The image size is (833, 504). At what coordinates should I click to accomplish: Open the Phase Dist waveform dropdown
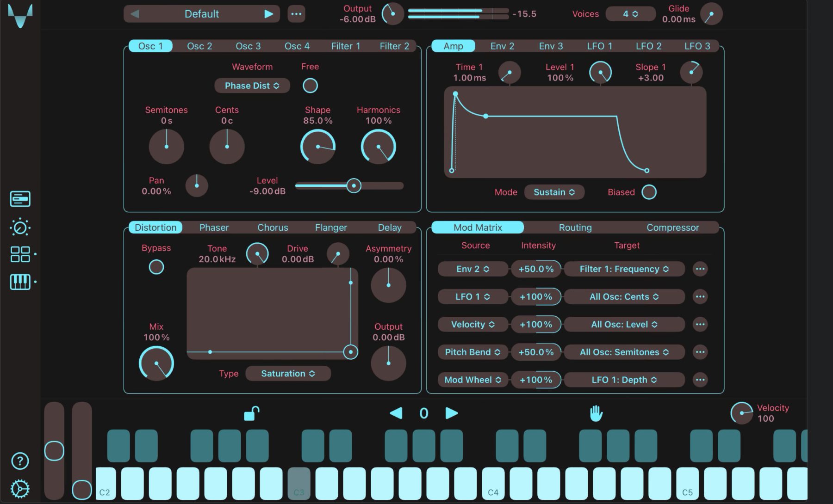click(252, 86)
